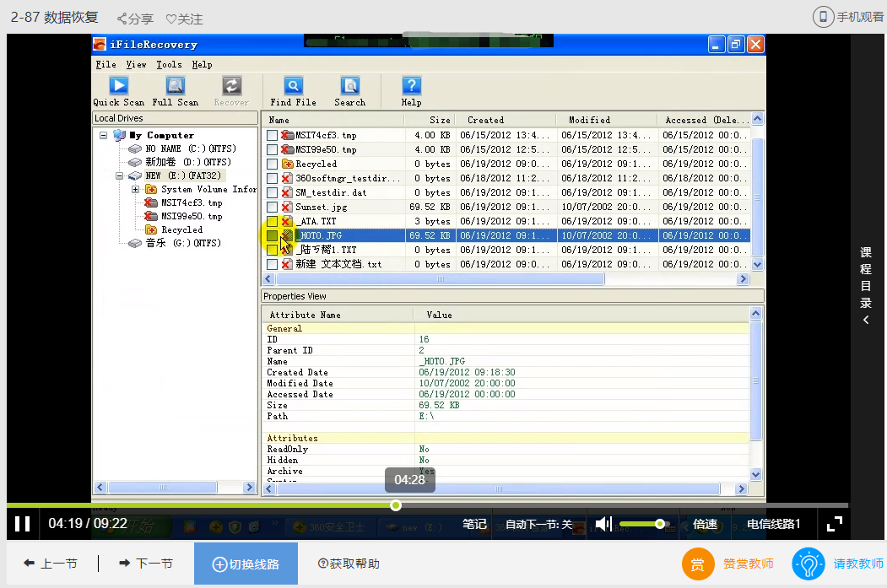This screenshot has width=887, height=588.
Task: Go to 下一节 next lesson
Action: [146, 564]
